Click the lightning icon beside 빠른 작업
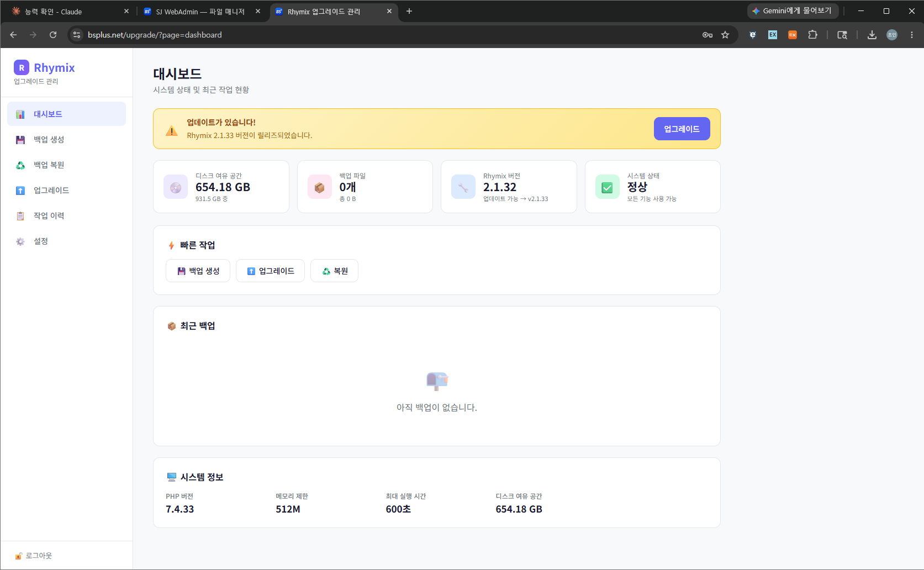924x570 pixels. point(171,245)
